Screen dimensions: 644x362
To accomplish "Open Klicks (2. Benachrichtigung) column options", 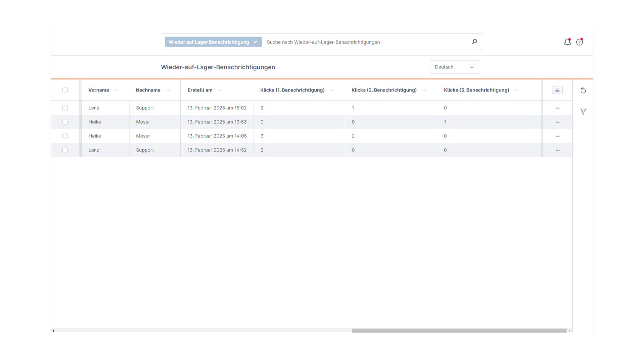I will [424, 90].
